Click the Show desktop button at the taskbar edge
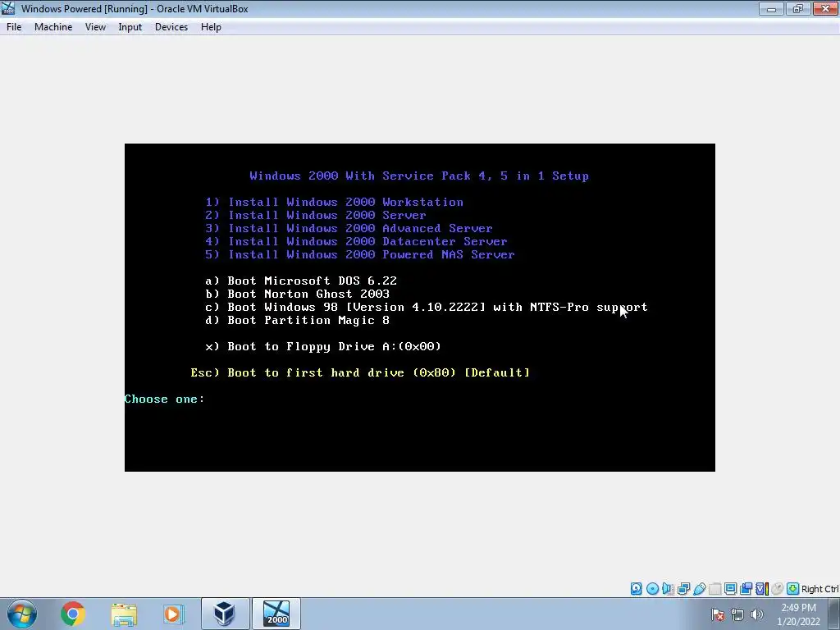Screen dimensions: 840x630 pyautogui.click(x=834, y=614)
